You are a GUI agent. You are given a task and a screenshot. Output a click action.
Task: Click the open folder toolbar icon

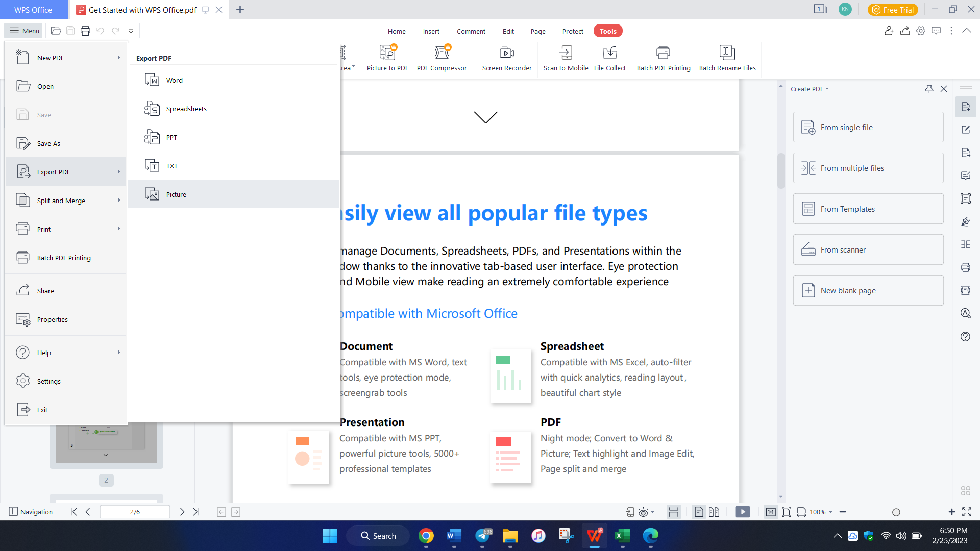[56, 31]
